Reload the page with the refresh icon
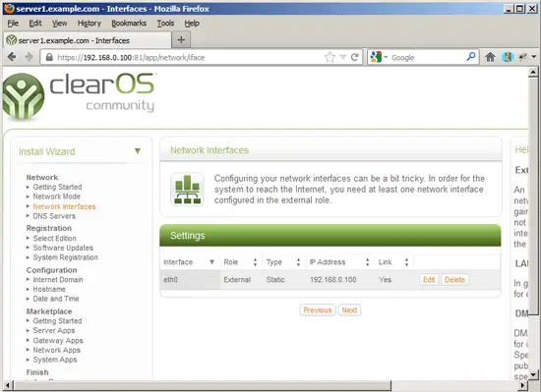The image size is (541, 392). tap(354, 57)
